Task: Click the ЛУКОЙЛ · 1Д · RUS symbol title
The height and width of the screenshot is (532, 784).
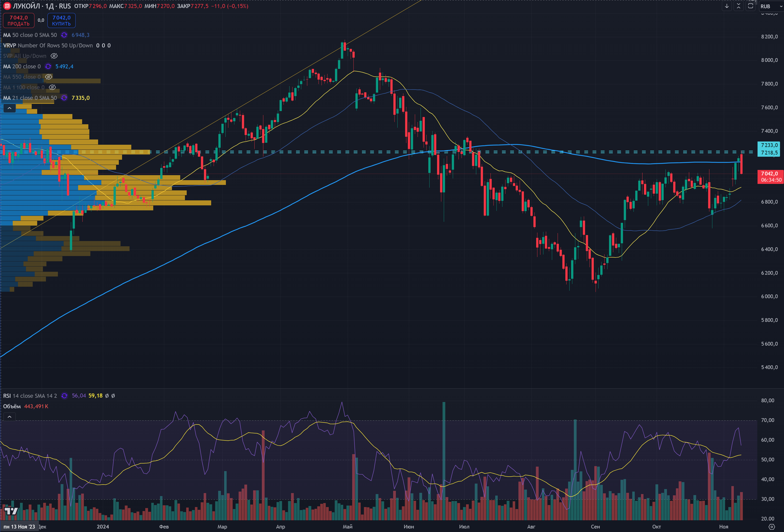Action: point(42,6)
